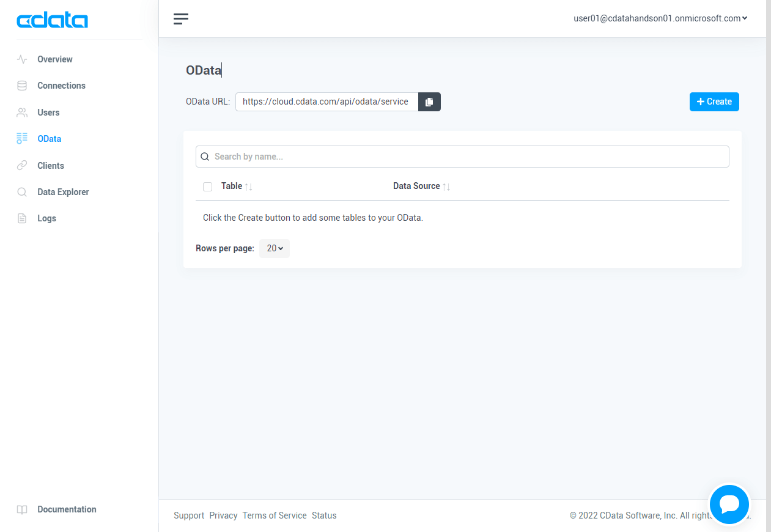Click the search magnifier icon in table
771x532 pixels.
pos(205,157)
